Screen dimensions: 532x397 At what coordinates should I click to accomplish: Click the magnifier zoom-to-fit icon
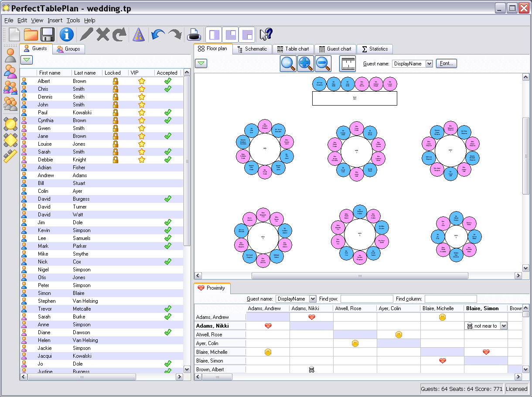coord(288,64)
